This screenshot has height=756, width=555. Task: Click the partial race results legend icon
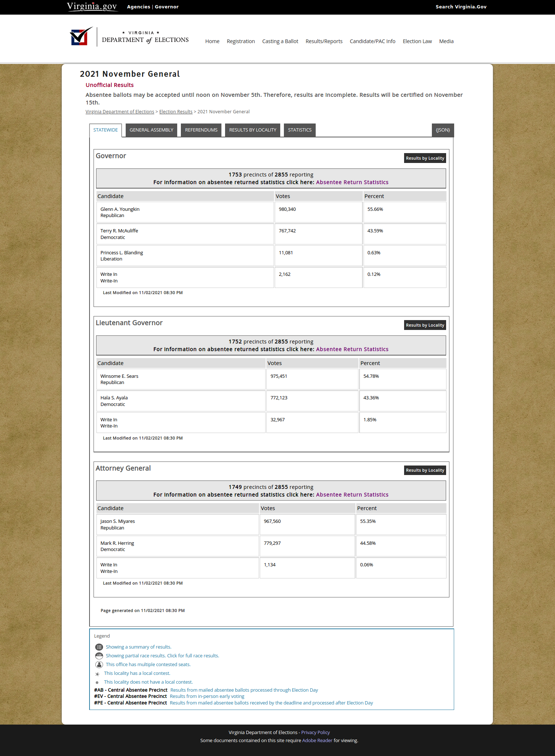(99, 656)
